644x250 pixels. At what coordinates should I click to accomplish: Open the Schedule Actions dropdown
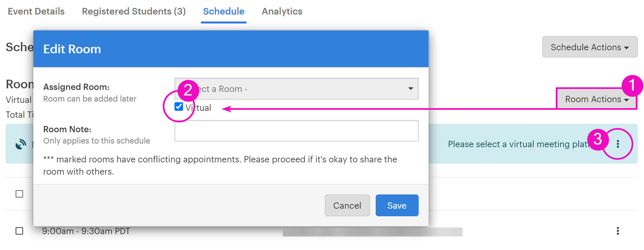pos(590,47)
